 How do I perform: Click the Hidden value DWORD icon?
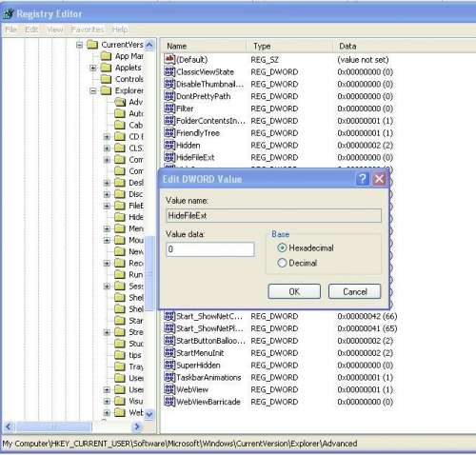pos(169,145)
